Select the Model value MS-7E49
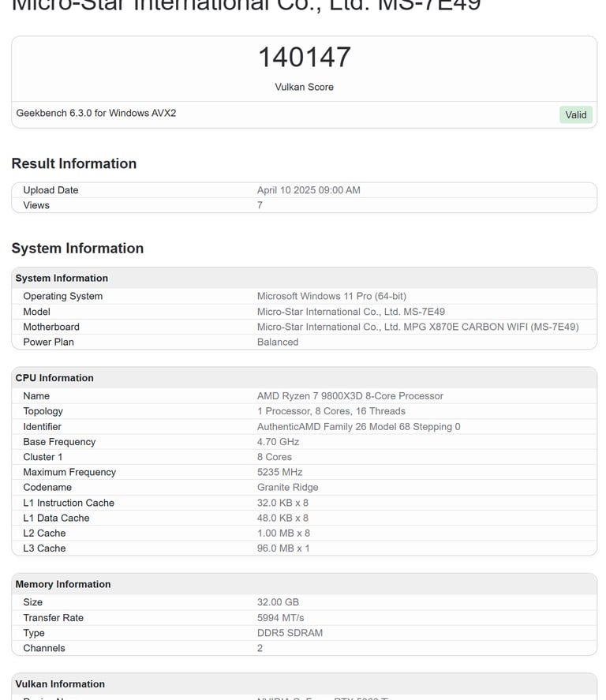Viewport: 606px width, 700px height. [x=351, y=312]
